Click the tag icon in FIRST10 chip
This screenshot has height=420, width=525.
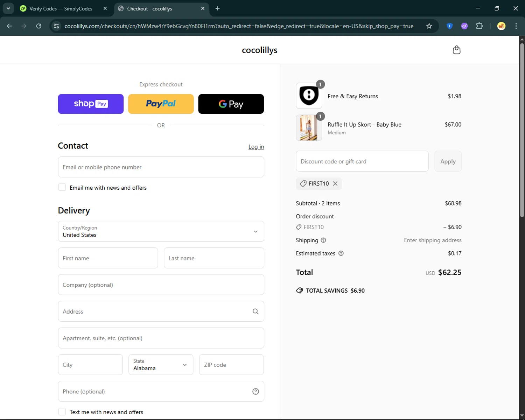tap(303, 183)
